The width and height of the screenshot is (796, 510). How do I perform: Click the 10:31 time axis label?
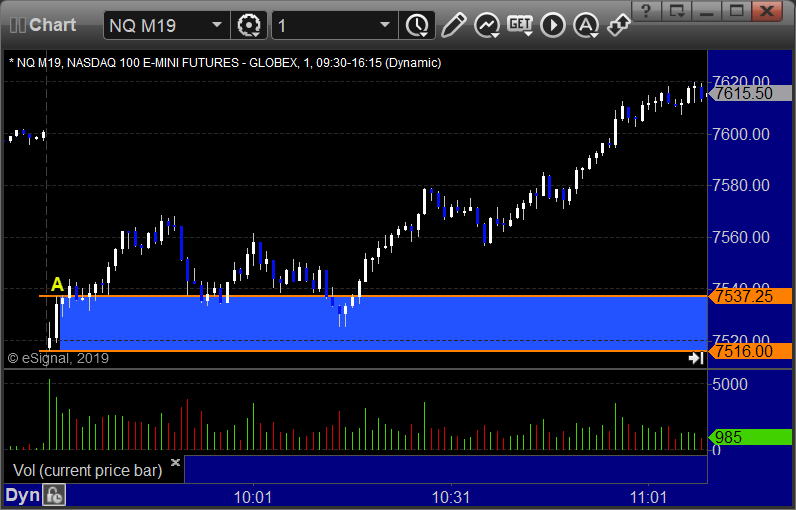coord(451,497)
